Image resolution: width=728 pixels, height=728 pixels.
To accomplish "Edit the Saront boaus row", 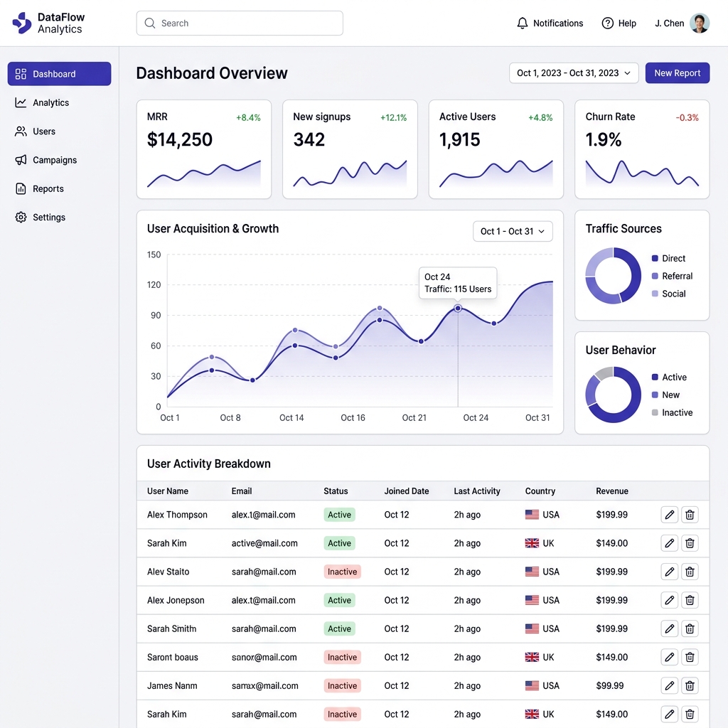I will (x=670, y=657).
